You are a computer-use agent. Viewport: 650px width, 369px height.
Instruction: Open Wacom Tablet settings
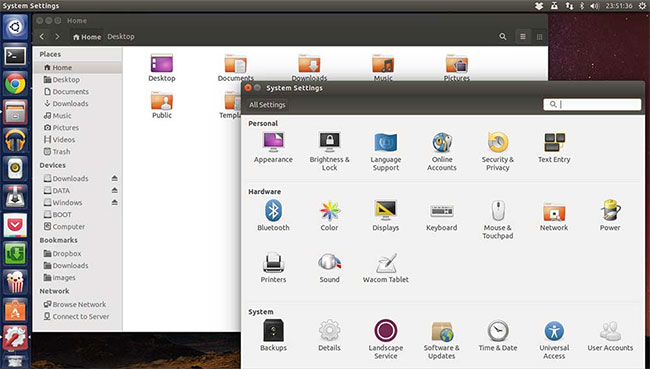coord(386,268)
